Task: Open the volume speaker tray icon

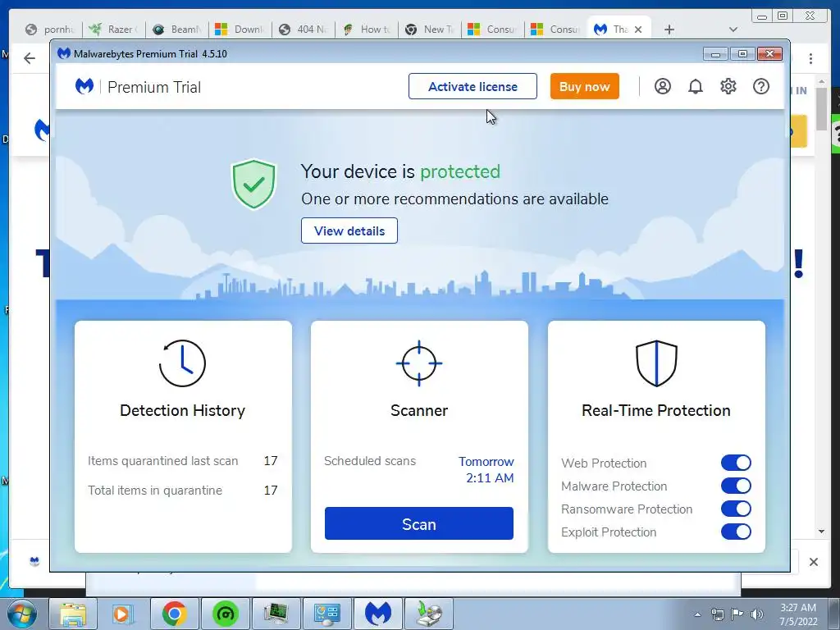Action: [757, 614]
